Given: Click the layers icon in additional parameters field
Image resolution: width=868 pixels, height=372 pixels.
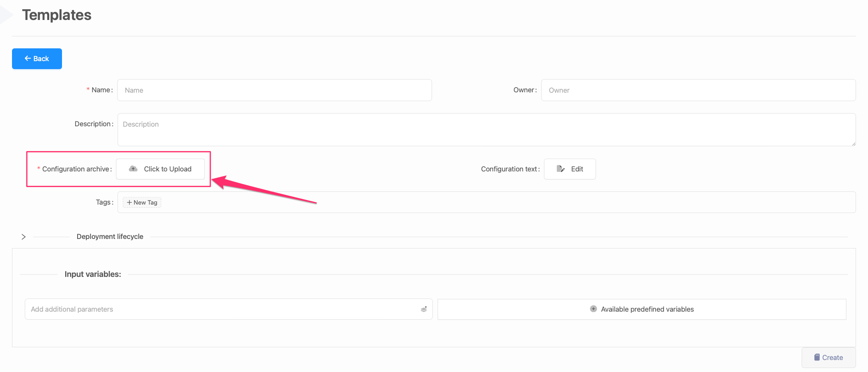Looking at the screenshot, I should point(424,309).
